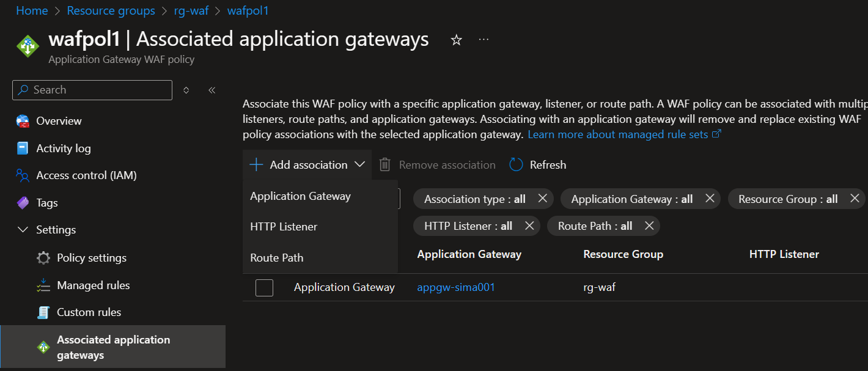This screenshot has width=868, height=371.
Task: Toggle the Add association dropdown arrow
Action: [x=360, y=165]
